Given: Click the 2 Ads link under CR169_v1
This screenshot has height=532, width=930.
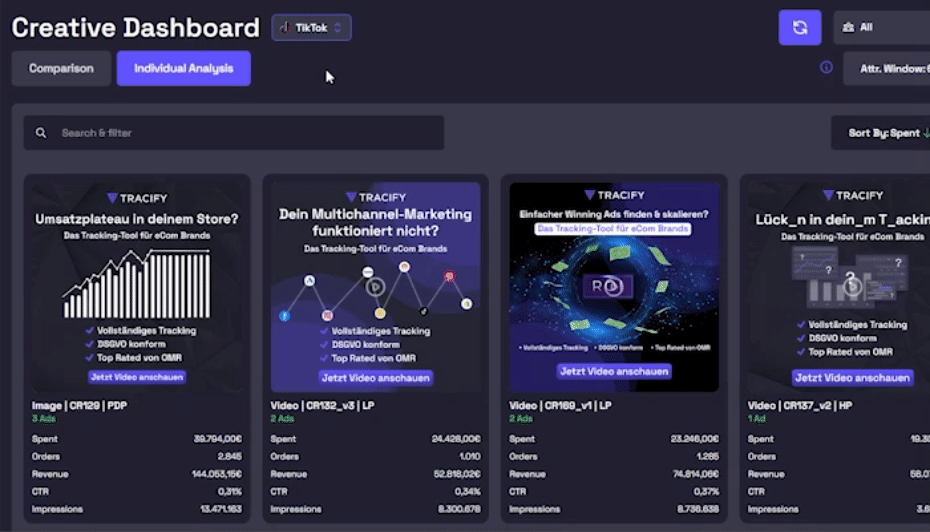Looking at the screenshot, I should tap(520, 419).
